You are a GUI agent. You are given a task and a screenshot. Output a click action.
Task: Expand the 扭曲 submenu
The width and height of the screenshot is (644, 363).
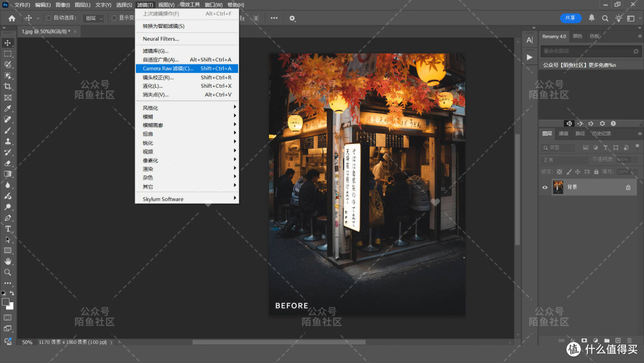click(187, 134)
